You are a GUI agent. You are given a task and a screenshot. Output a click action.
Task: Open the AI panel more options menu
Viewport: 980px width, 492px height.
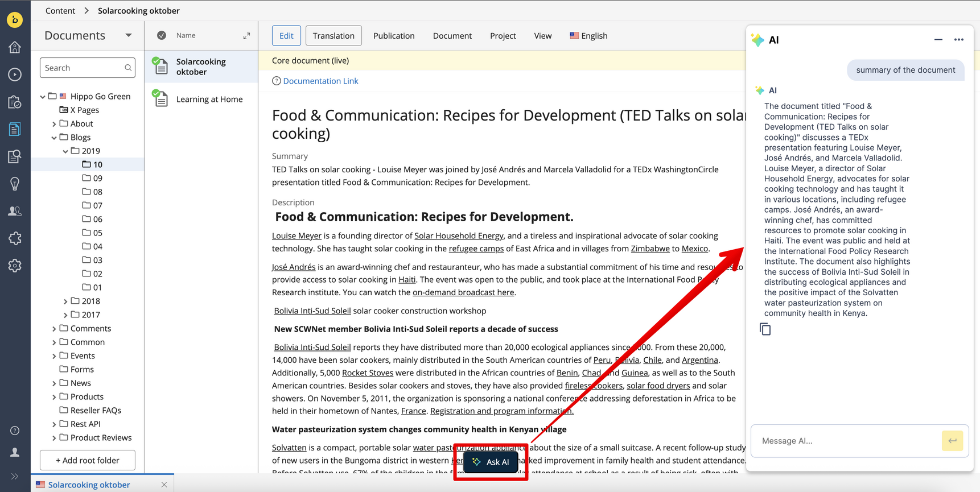click(x=958, y=40)
